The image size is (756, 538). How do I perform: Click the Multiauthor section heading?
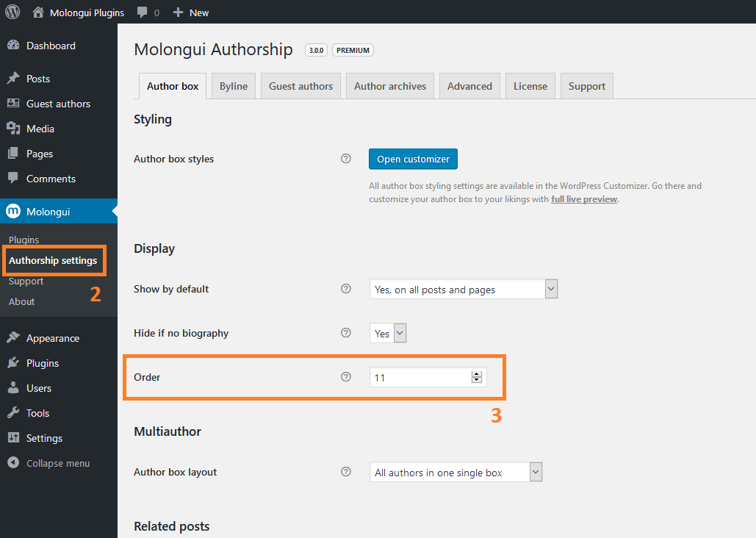pyautogui.click(x=168, y=431)
